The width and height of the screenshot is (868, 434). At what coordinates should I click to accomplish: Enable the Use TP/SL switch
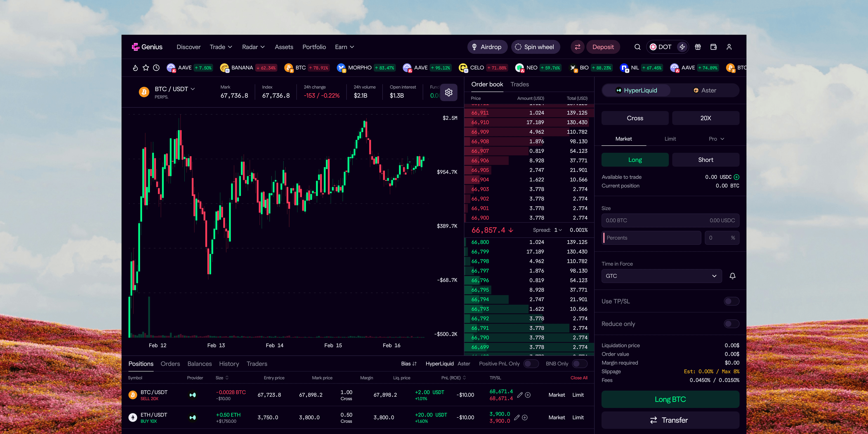(x=731, y=301)
